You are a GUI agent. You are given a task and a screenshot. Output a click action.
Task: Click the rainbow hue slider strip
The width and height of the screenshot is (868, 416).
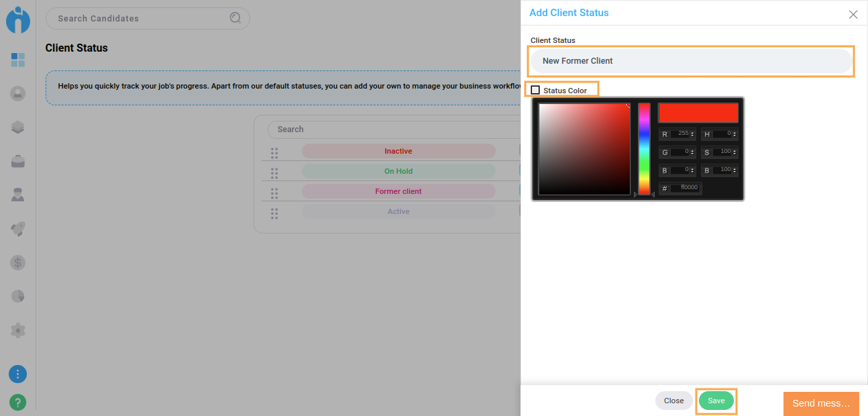[x=644, y=149]
